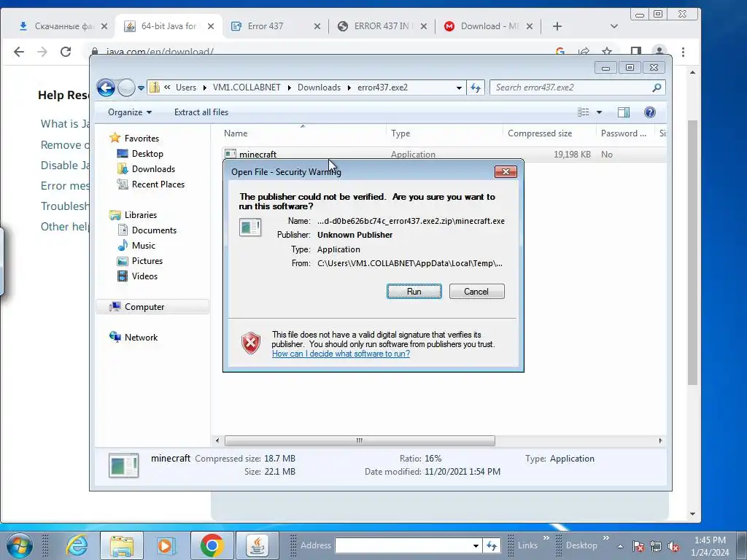The height and width of the screenshot is (560, 747).
Task: Change view icon in Explorer toolbar
Action: 584,112
